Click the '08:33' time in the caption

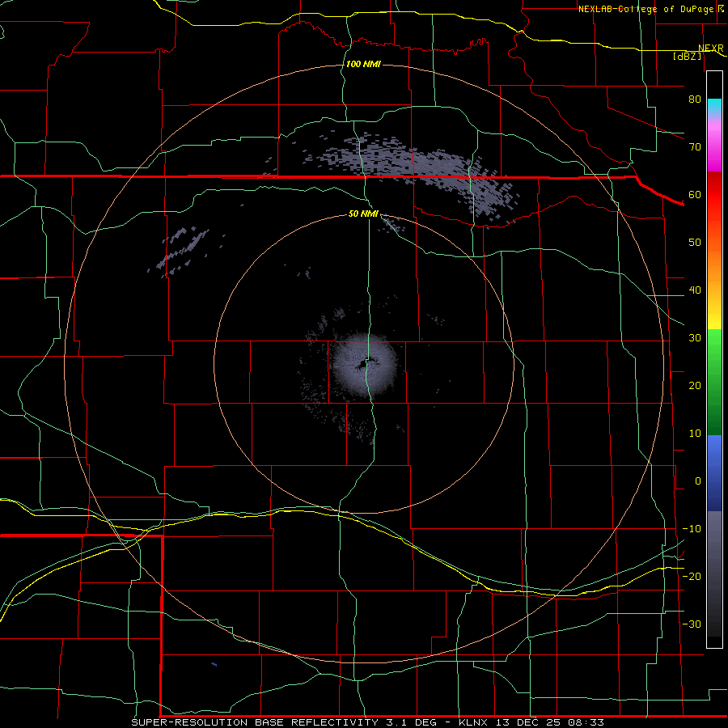[587, 722]
